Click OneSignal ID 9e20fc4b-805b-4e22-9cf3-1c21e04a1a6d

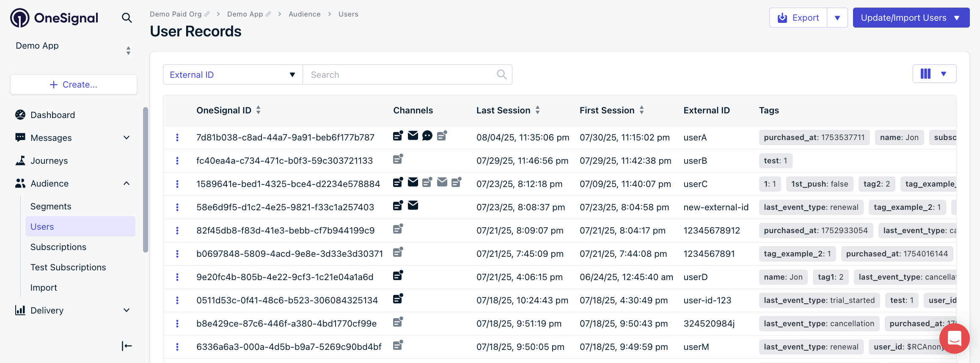285,277
